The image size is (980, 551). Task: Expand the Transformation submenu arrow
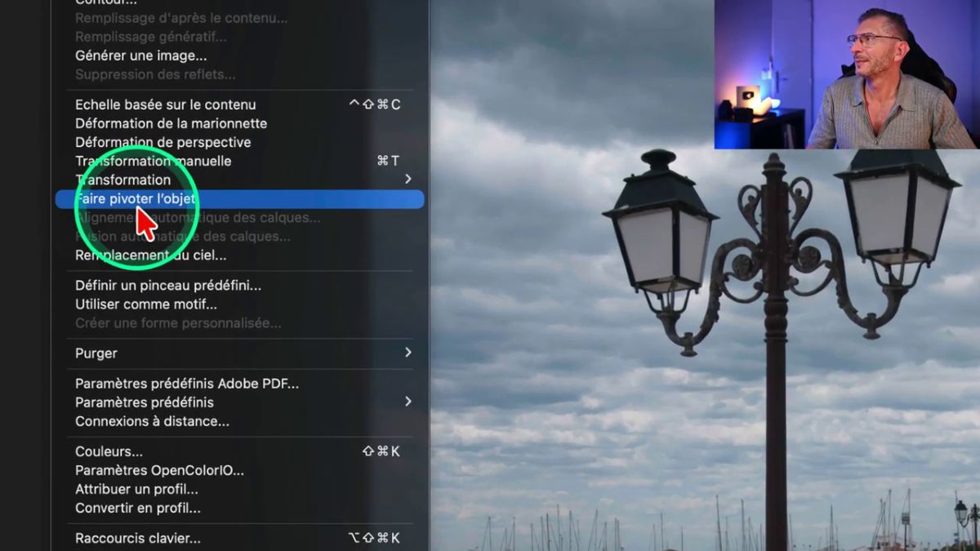coord(408,179)
